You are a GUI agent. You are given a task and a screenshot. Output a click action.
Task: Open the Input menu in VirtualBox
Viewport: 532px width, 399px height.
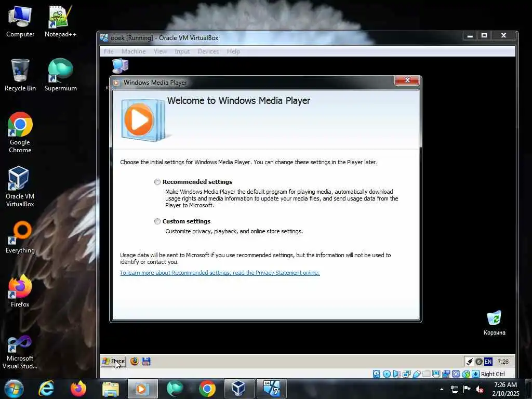(182, 51)
